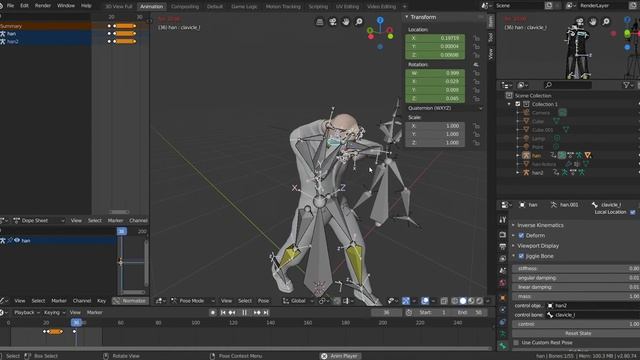Open the Pose menu in viewport header

tap(263, 301)
